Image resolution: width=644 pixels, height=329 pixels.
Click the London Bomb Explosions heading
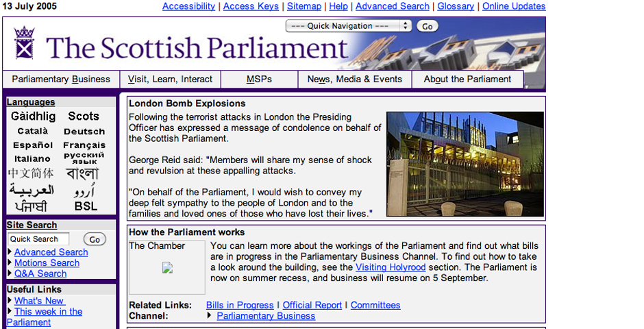[x=187, y=103]
